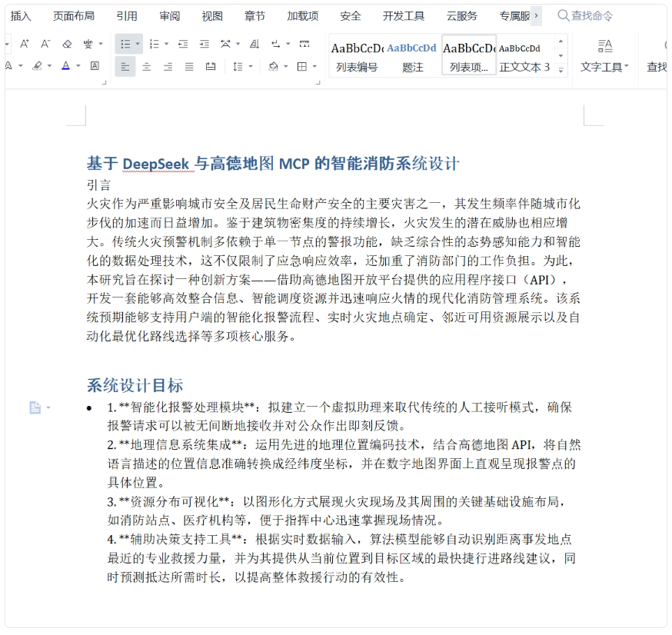Toggle the bullet list button

[x=125, y=44]
